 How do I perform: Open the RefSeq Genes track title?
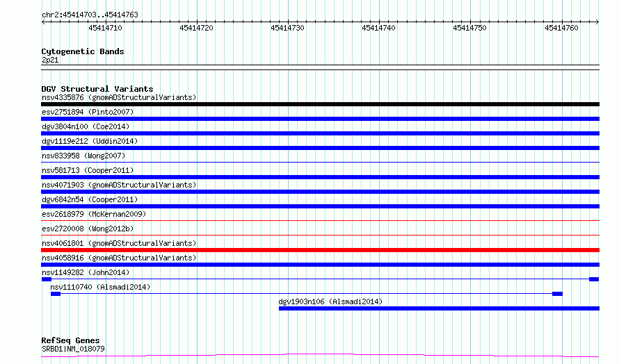71,340
